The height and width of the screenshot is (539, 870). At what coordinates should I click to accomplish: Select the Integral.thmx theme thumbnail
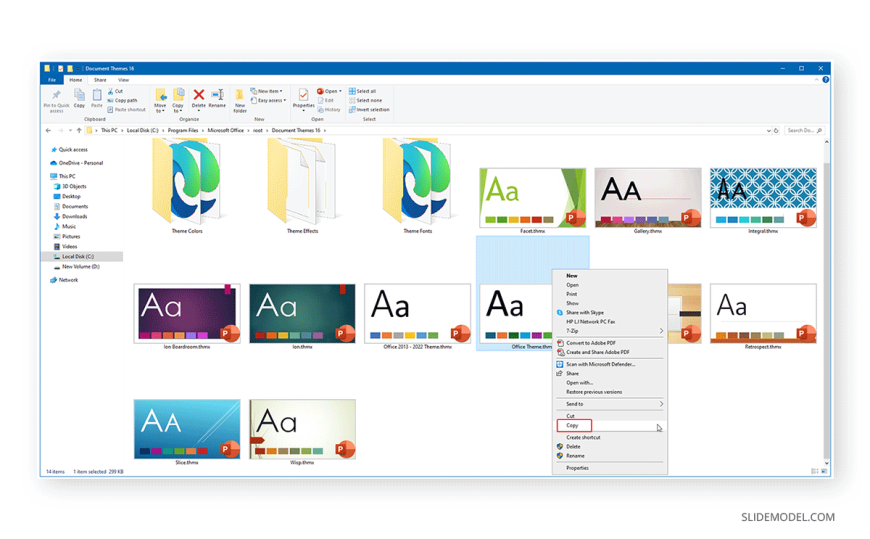click(763, 198)
